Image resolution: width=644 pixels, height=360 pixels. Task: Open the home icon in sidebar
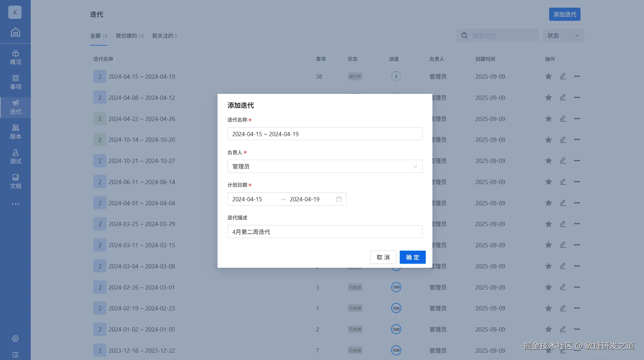coord(15,32)
